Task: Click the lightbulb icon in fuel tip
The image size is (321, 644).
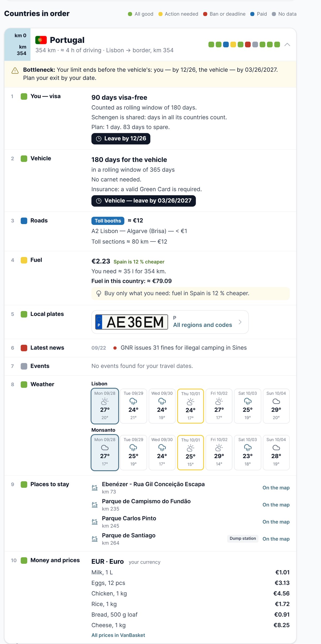Action: click(x=99, y=293)
